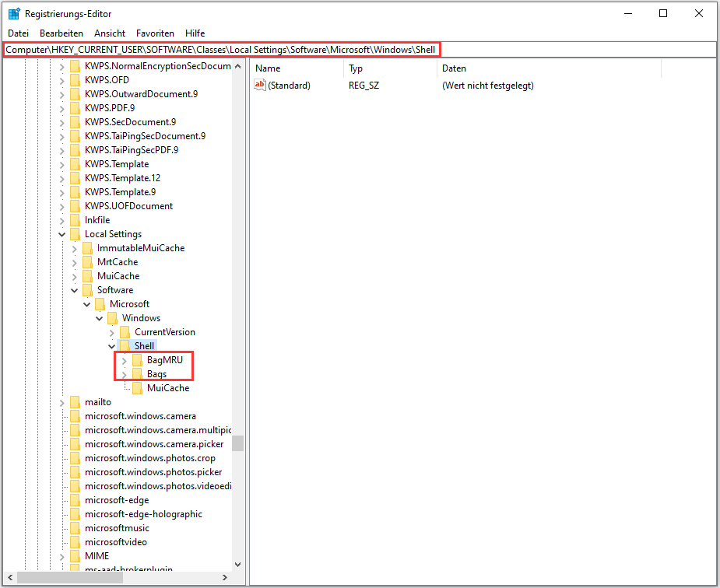This screenshot has height=588, width=720.
Task: Click the Bags folder icon
Action: point(137,374)
